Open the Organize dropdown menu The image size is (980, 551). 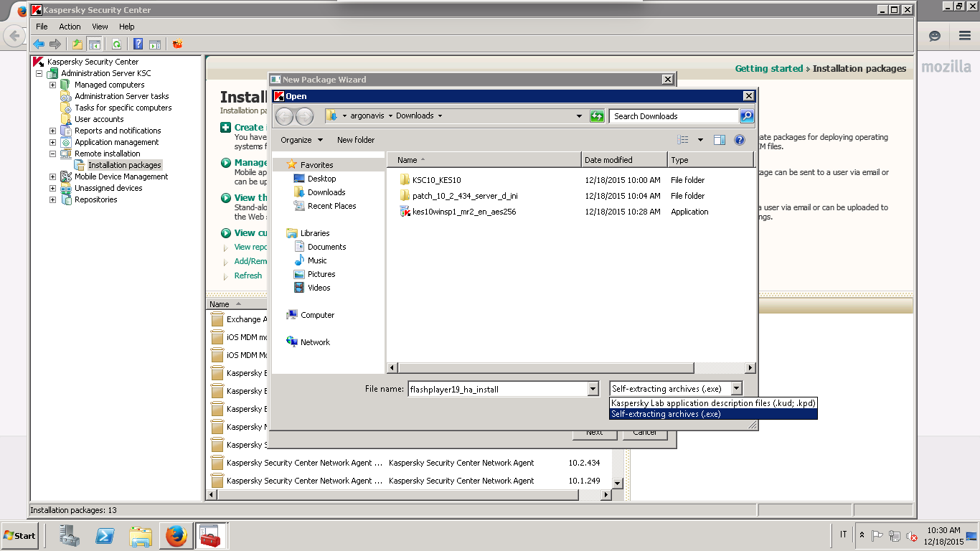[x=301, y=140]
